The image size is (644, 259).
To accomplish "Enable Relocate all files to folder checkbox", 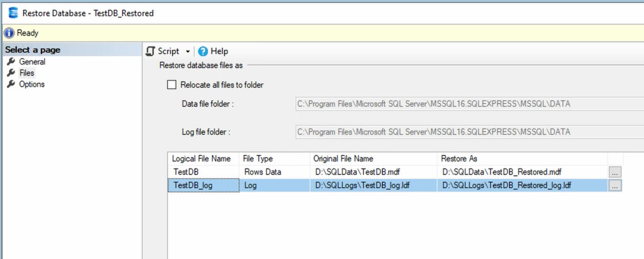I will point(171,85).
